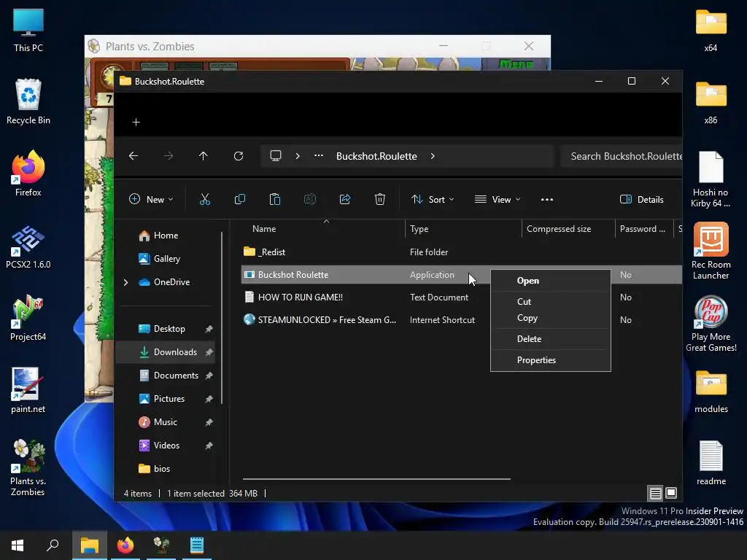
Task: Select the Hoshi no Kirby 64 file
Action: 711,179
